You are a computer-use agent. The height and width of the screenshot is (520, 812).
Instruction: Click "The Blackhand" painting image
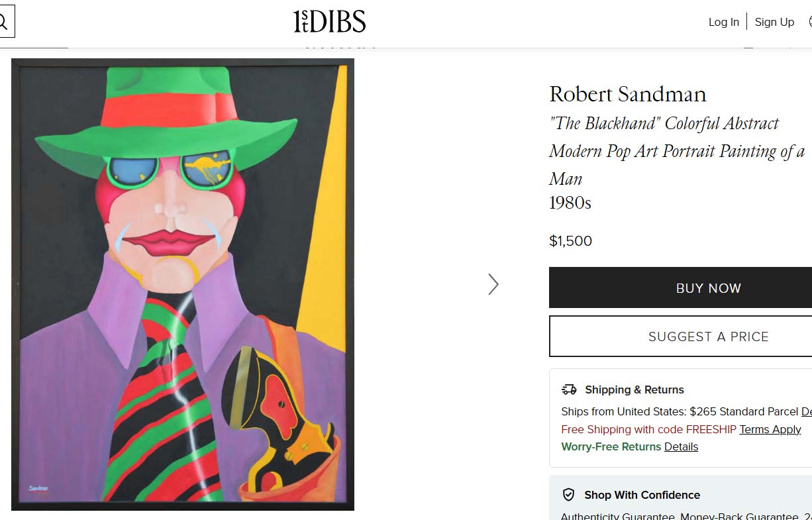183,284
